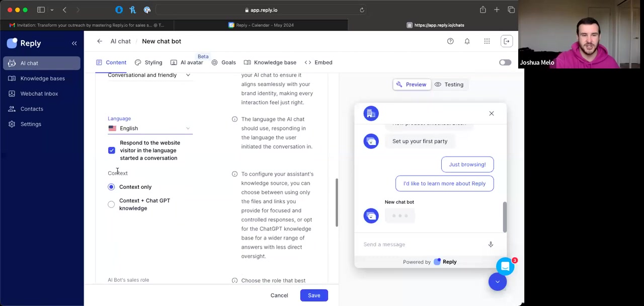
Task: Click the content panel scrollbar
Action: click(337, 202)
